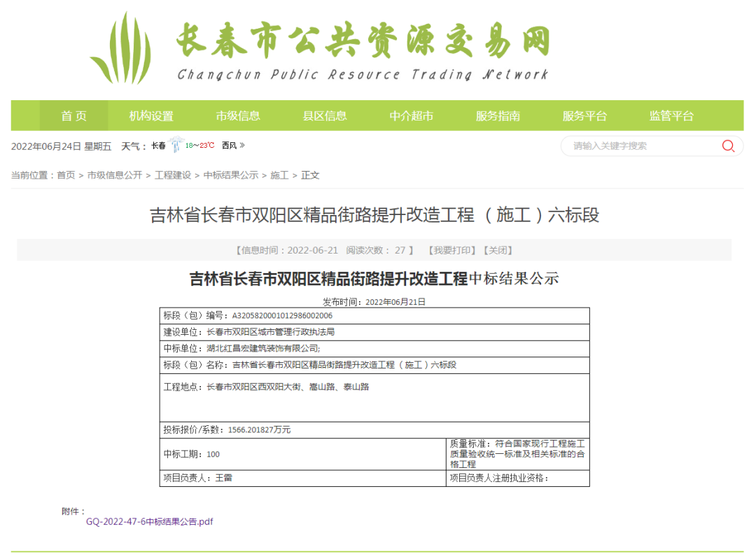Viewport: 756px width, 559px height.
Task: Open the 中介超市 menu item
Action: [412, 116]
